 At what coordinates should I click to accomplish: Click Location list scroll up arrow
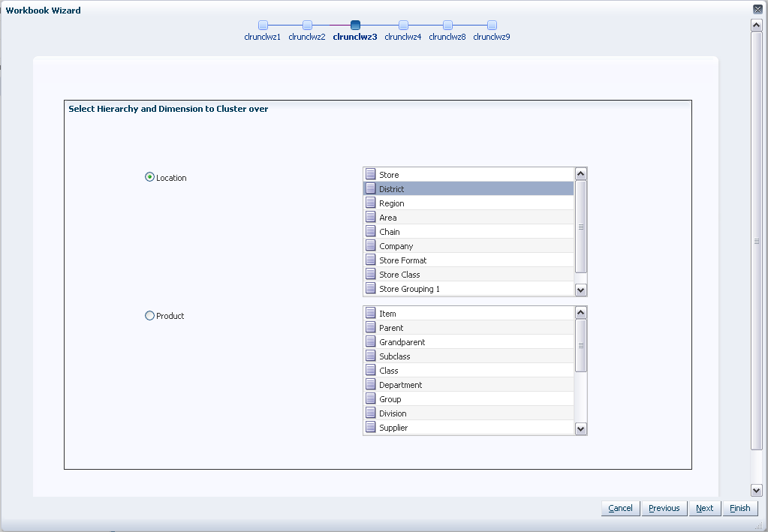pyautogui.click(x=581, y=174)
